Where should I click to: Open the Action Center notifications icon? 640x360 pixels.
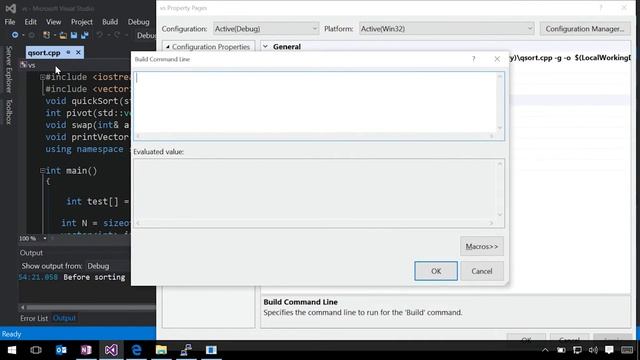click(x=609, y=350)
